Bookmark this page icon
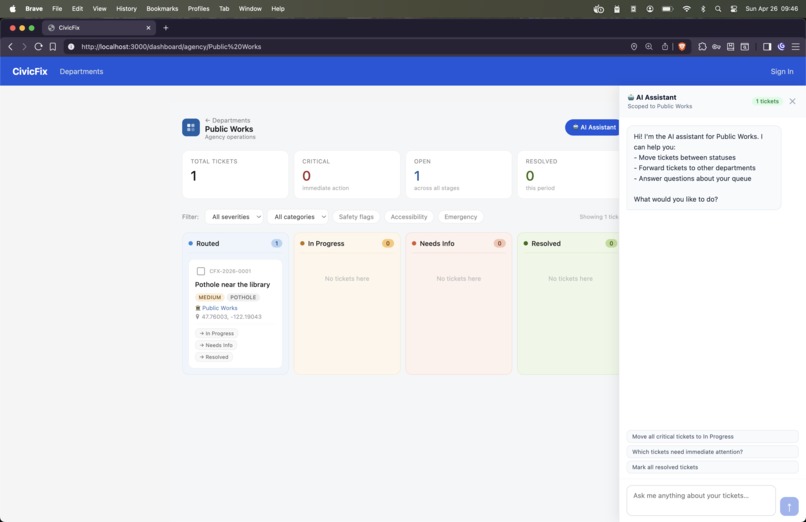The width and height of the screenshot is (806, 522). 52,47
